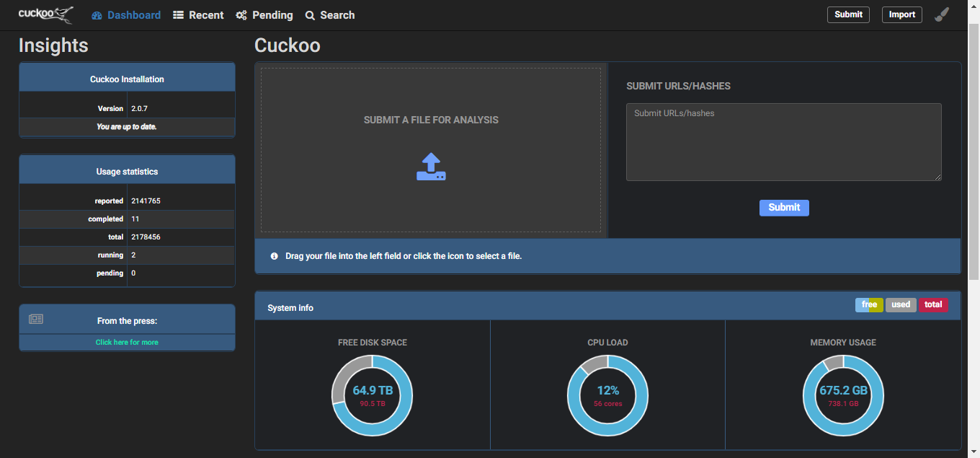Click the version value '2.0.7'
This screenshot has height=458, width=980.
pos(139,109)
